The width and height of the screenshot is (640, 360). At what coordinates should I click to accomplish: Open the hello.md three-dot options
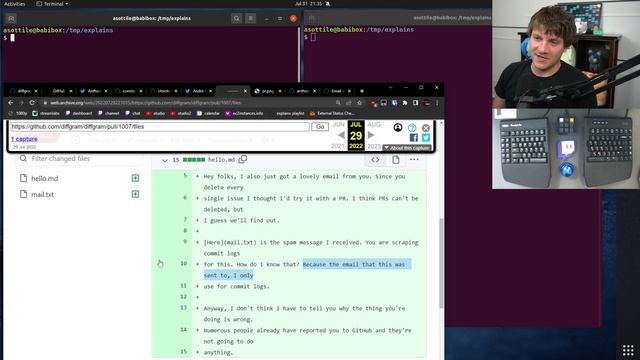[x=414, y=160]
